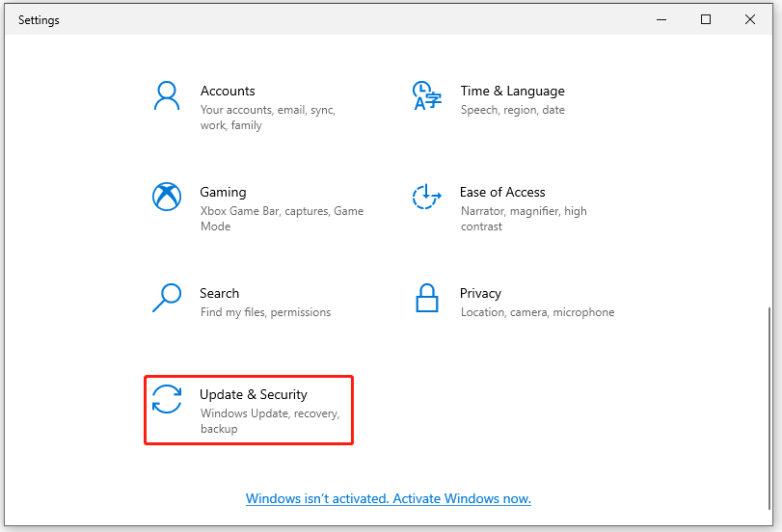Open the Accounts person icon
782x532 pixels.
tap(167, 95)
